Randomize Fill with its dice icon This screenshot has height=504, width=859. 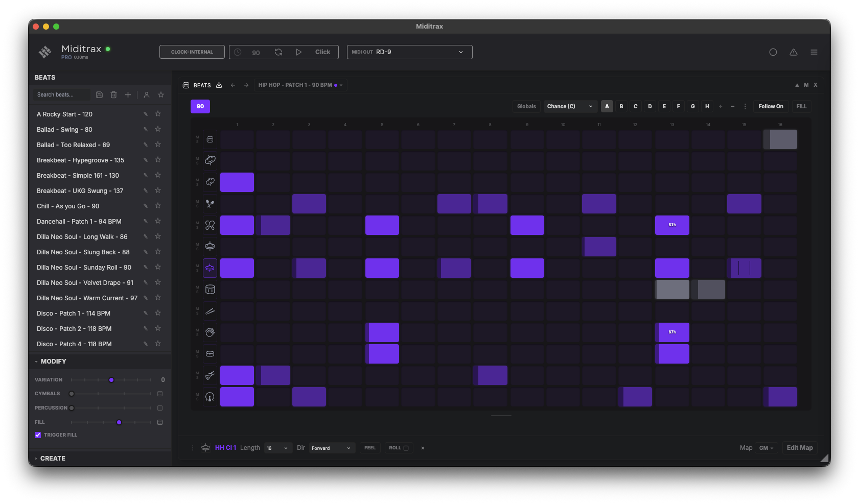coord(160,422)
